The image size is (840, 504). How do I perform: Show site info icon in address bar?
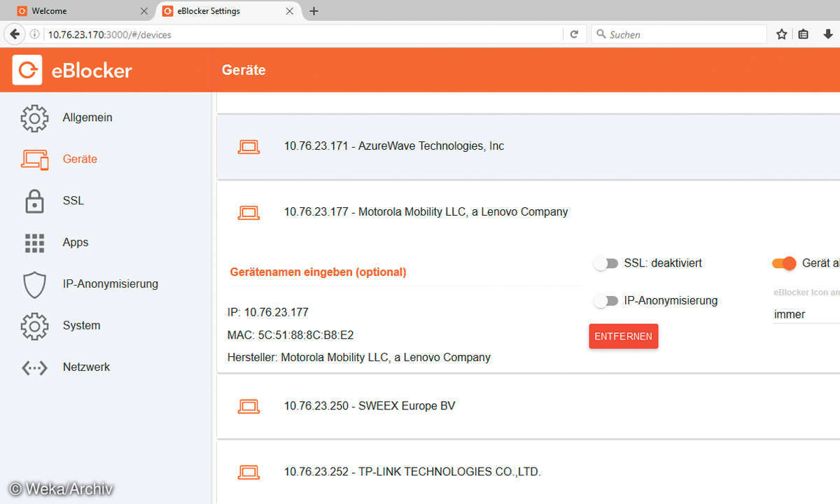point(34,34)
